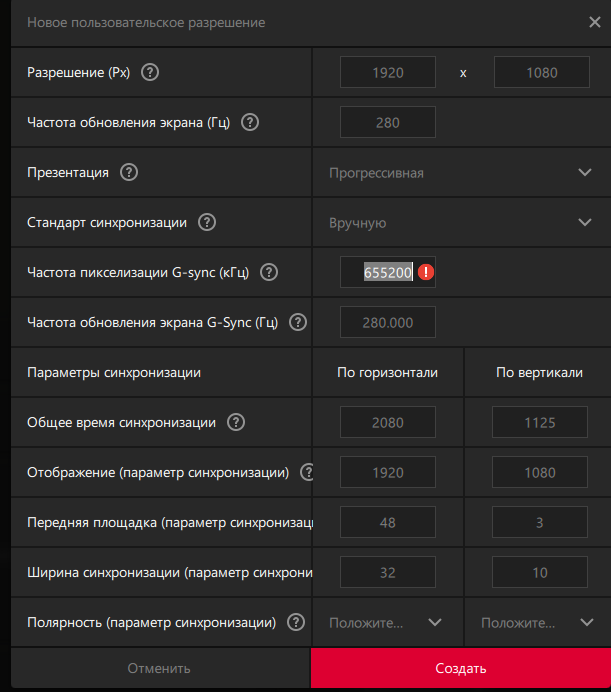The height and width of the screenshot is (692, 611).
Task: Focus refresh rate field showing 280
Action: (x=388, y=122)
